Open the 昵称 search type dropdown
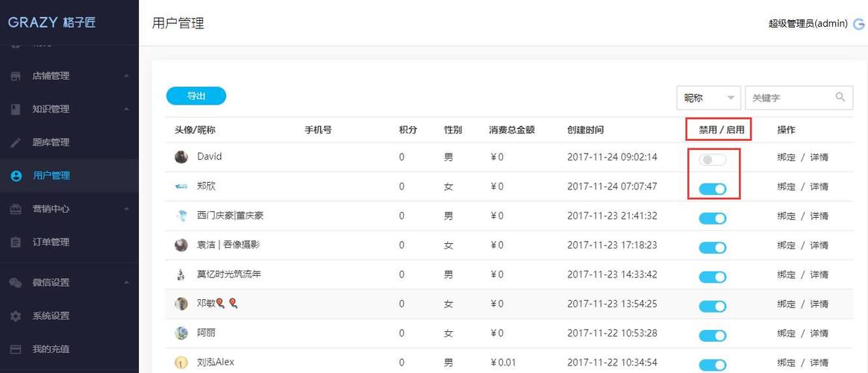Viewport: 868px width, 373px height. point(708,98)
